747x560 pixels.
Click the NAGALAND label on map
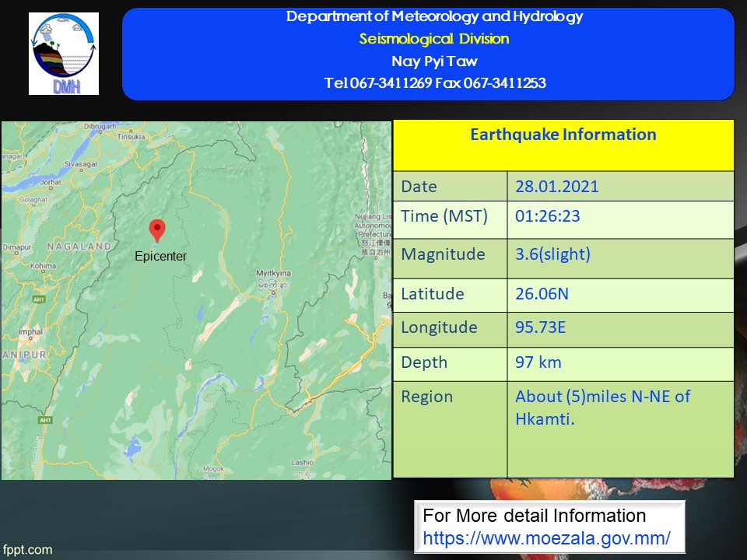pyautogui.click(x=79, y=247)
